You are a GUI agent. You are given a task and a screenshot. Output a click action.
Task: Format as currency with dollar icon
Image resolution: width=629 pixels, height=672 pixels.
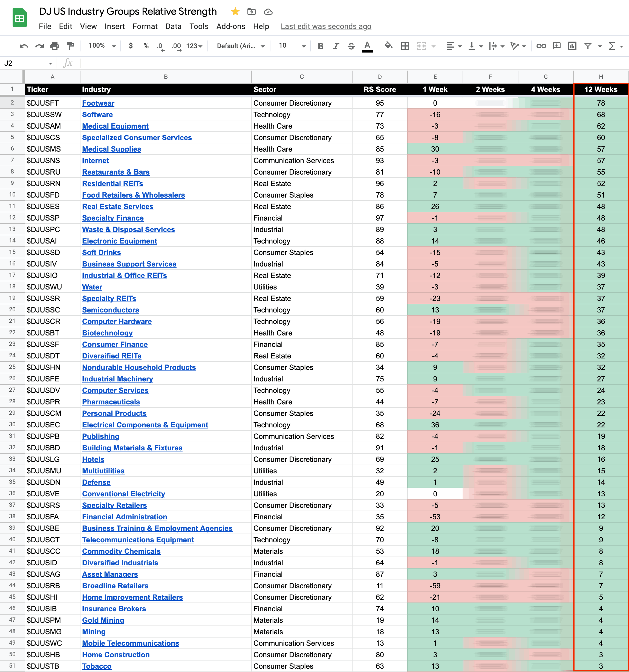pyautogui.click(x=131, y=46)
